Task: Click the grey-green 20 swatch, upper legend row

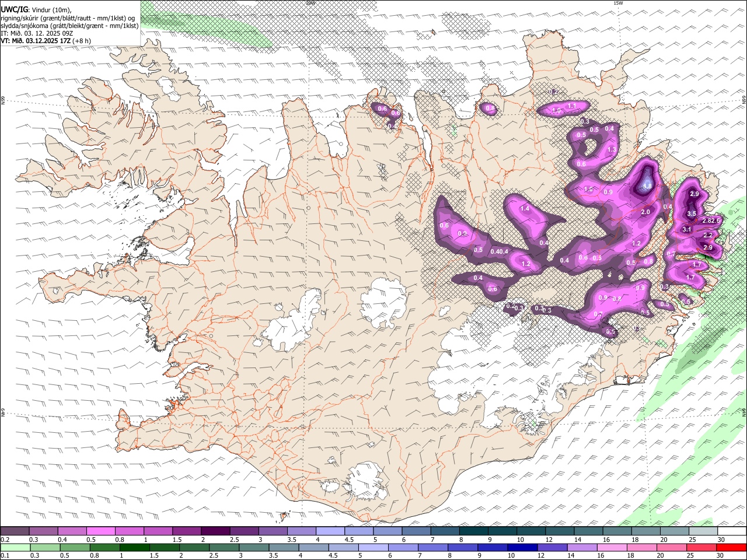Action: tap(674, 531)
